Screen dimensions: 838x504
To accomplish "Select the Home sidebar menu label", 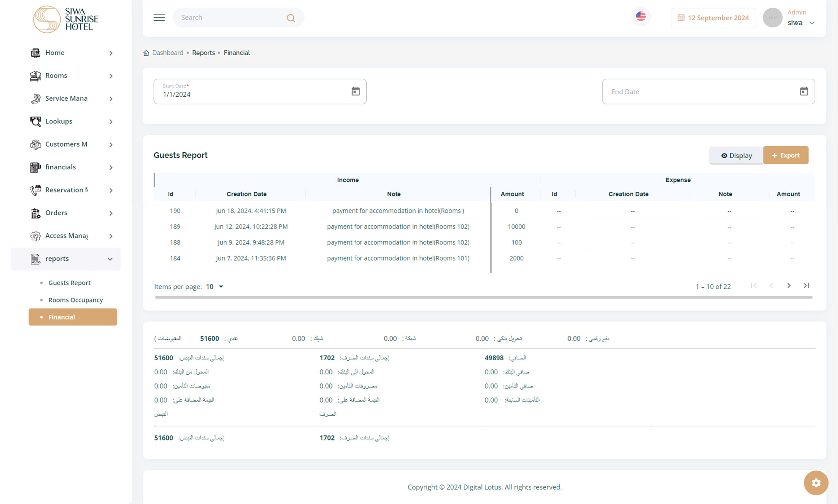I will [55, 53].
